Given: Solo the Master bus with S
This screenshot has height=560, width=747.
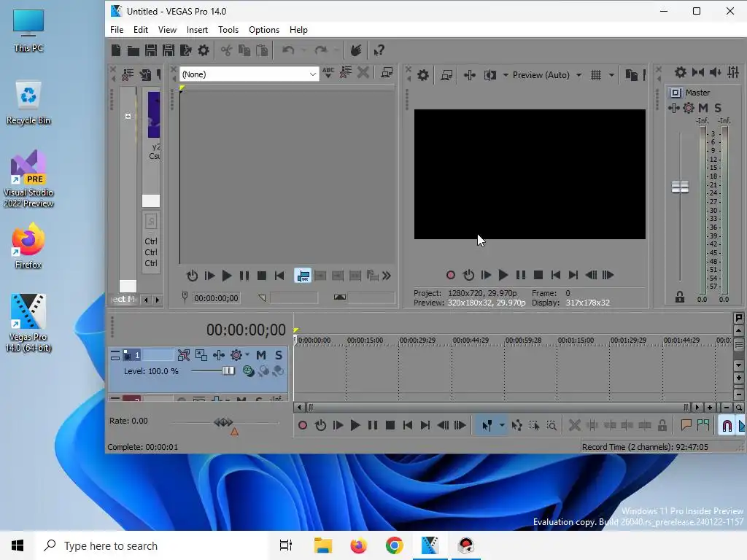Looking at the screenshot, I should point(718,108).
